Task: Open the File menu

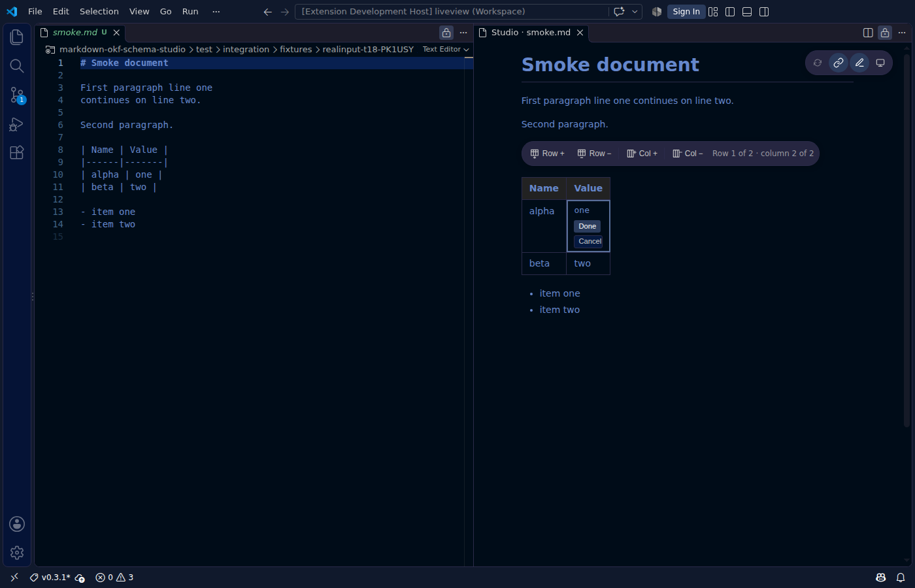Action: pyautogui.click(x=35, y=12)
